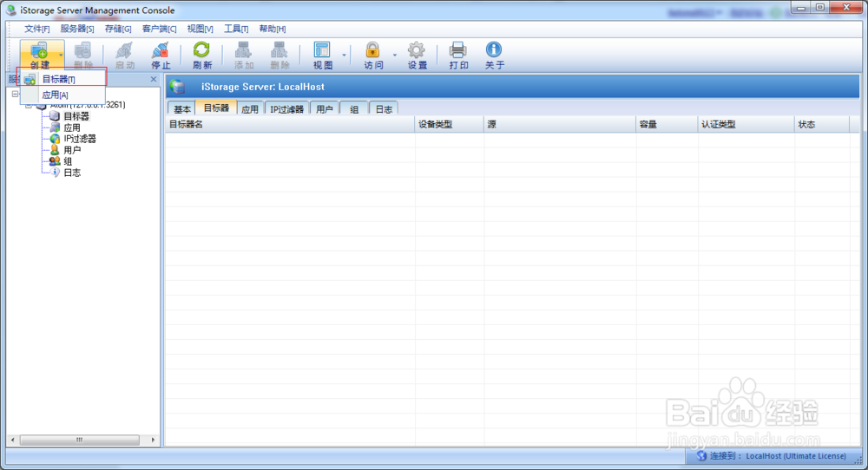Viewport: 868px width, 470px height.
Task: Sort by 容量 column header
Action: [x=667, y=124]
